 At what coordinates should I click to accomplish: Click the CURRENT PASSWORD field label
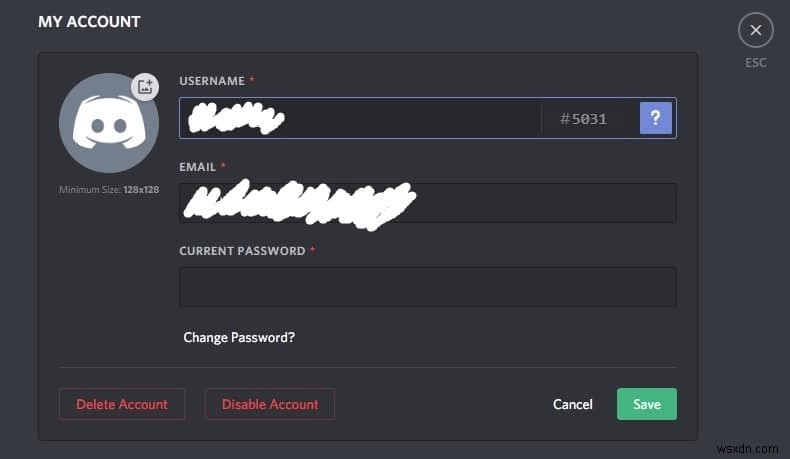(242, 251)
